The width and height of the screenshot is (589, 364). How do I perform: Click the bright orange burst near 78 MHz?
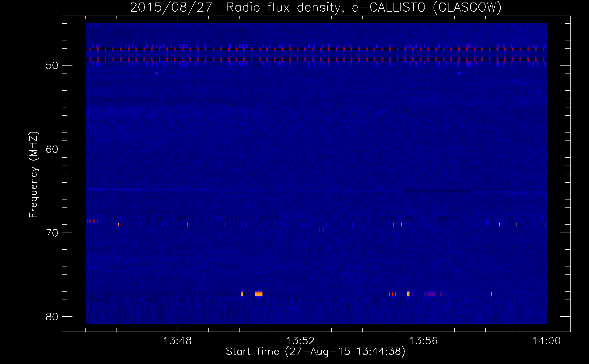click(259, 294)
